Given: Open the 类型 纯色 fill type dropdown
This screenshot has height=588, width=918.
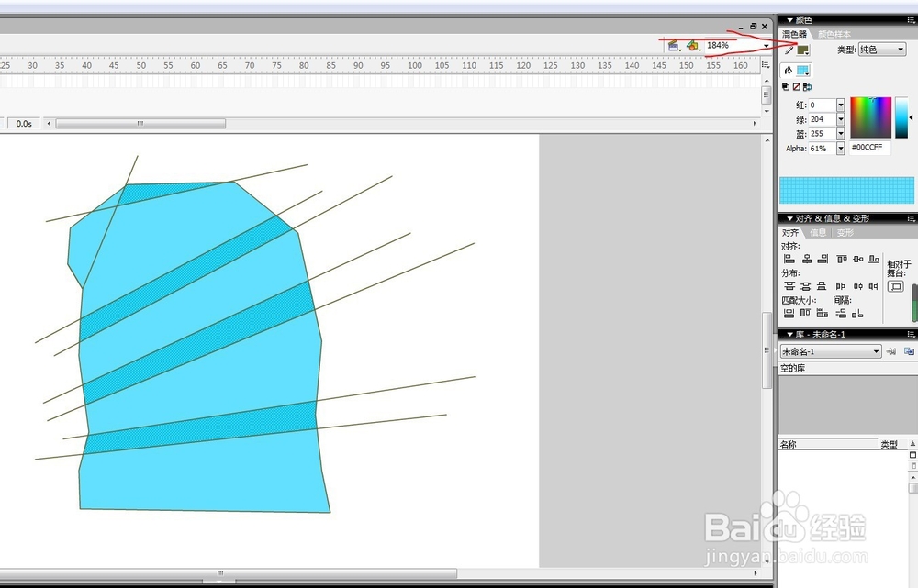Looking at the screenshot, I should coord(881,50).
